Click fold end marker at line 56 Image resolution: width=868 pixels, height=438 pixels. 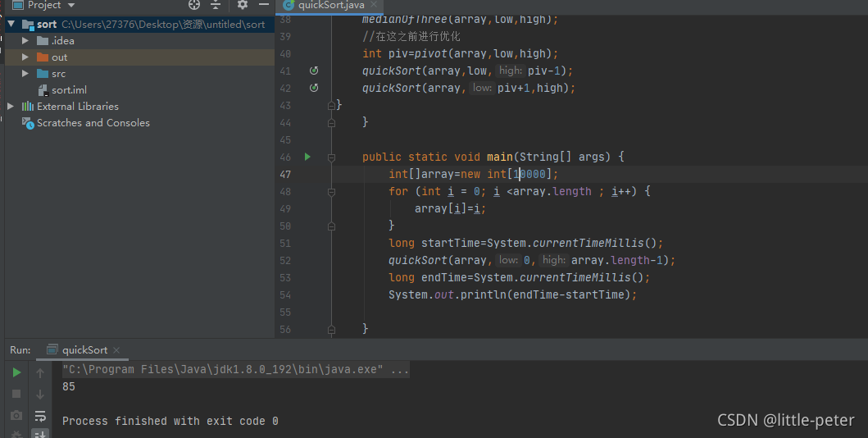(331, 330)
